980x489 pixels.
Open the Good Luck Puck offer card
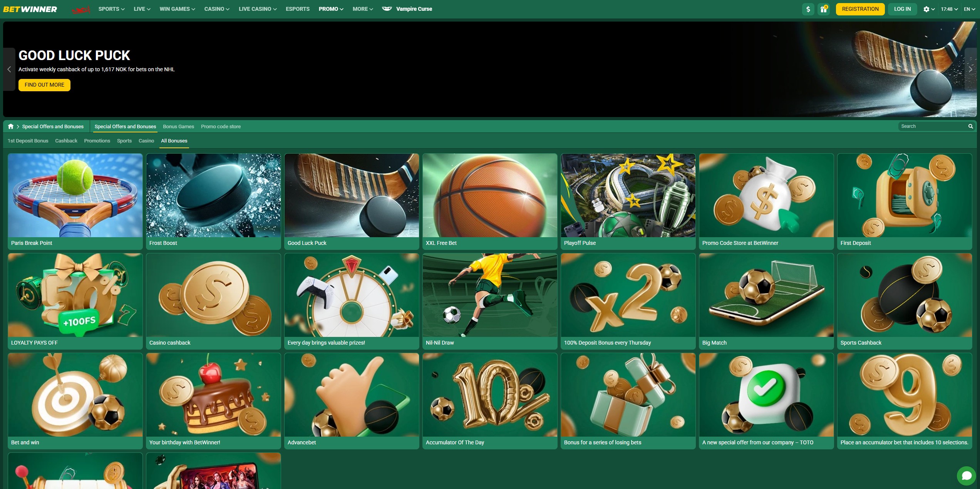tap(352, 201)
